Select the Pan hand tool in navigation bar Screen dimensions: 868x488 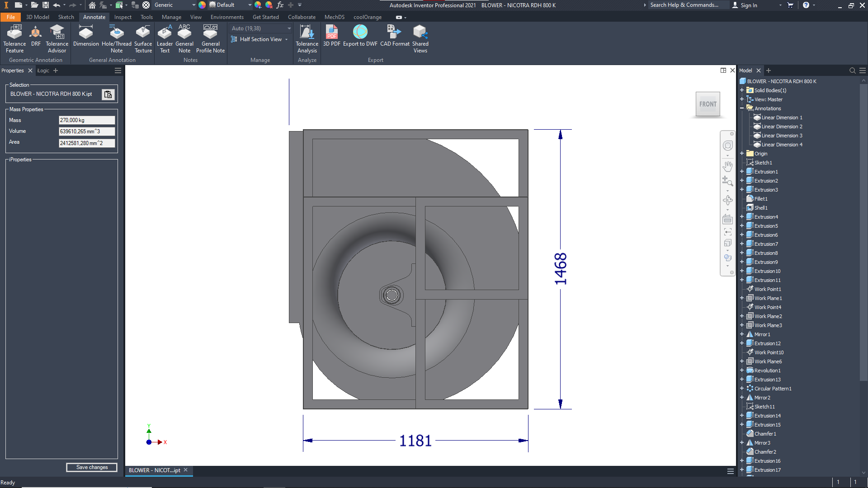[x=727, y=166]
